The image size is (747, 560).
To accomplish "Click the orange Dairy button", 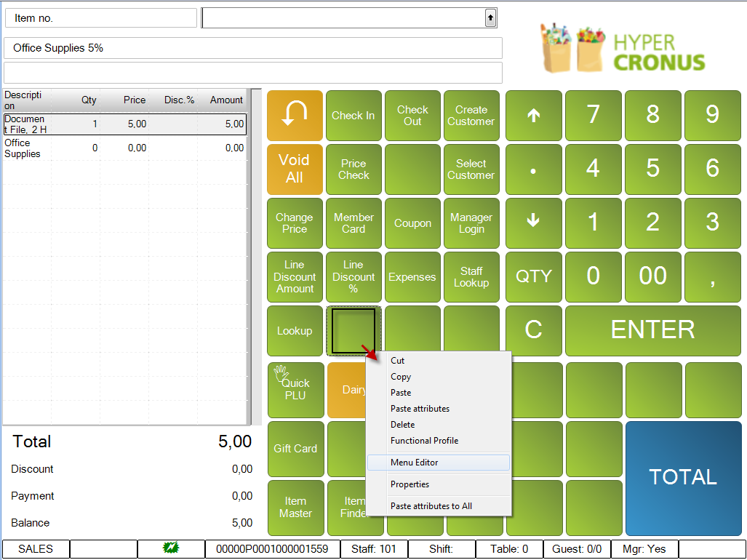I will pyautogui.click(x=348, y=390).
